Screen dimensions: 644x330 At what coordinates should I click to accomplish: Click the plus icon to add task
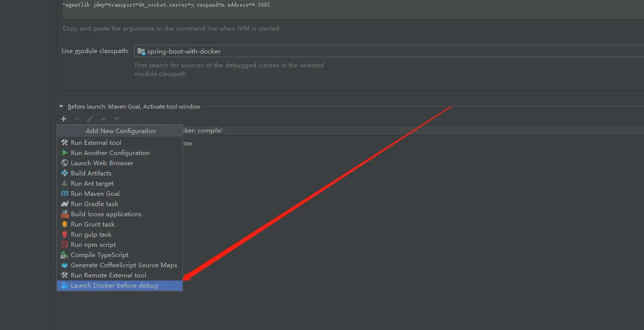(x=64, y=119)
